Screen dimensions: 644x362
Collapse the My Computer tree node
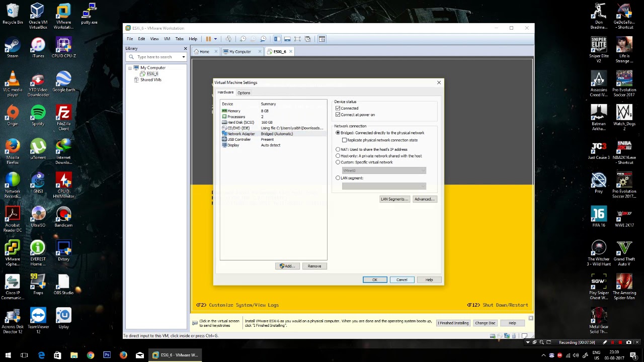click(130, 68)
